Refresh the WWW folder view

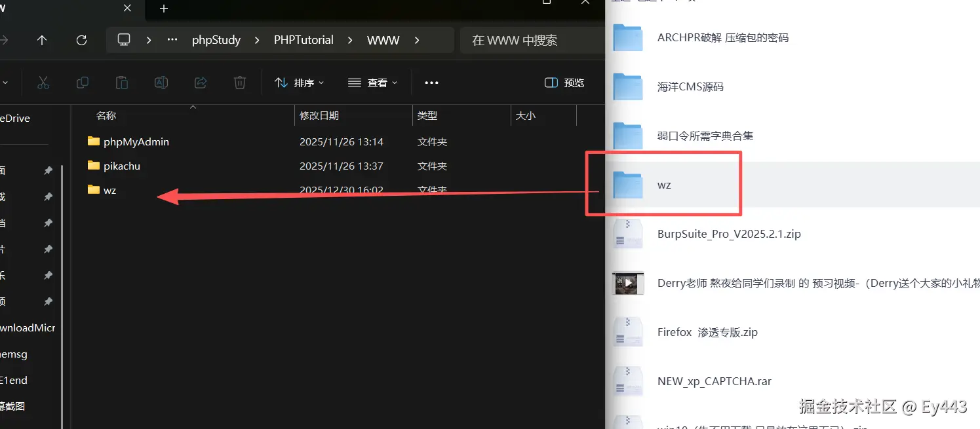[81, 40]
